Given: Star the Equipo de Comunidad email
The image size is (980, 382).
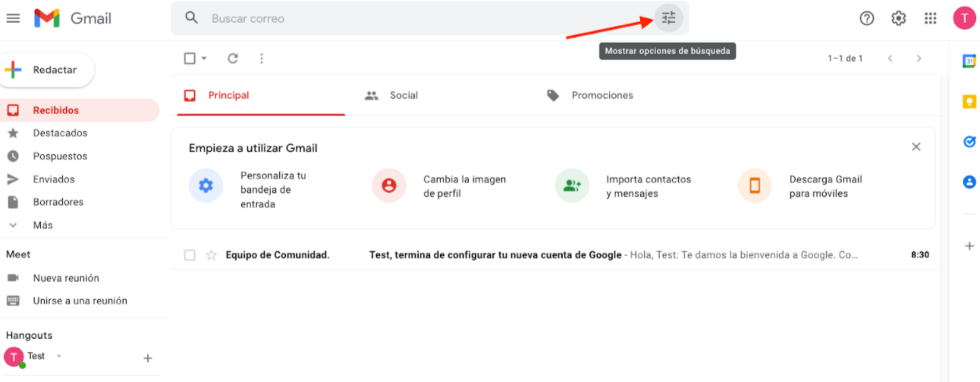Looking at the screenshot, I should (211, 255).
